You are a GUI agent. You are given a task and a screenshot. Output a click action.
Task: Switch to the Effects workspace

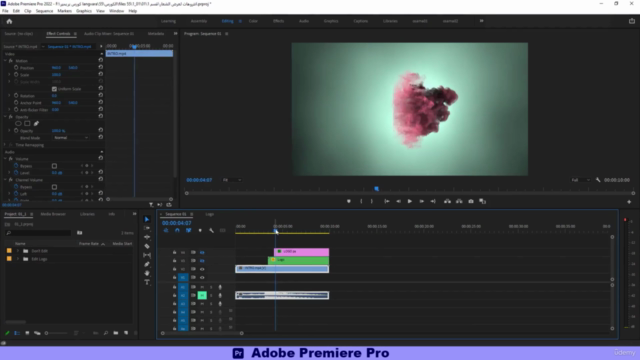coord(278,21)
